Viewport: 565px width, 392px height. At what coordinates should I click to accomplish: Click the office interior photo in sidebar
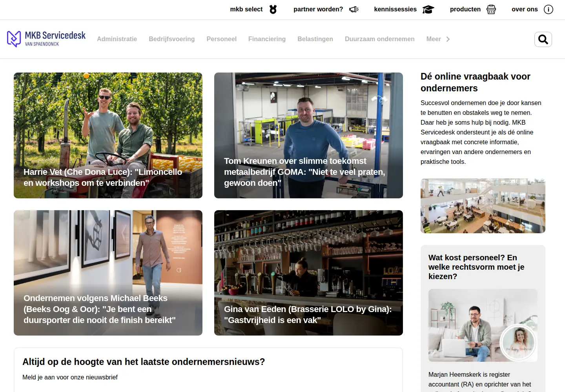coord(483,206)
